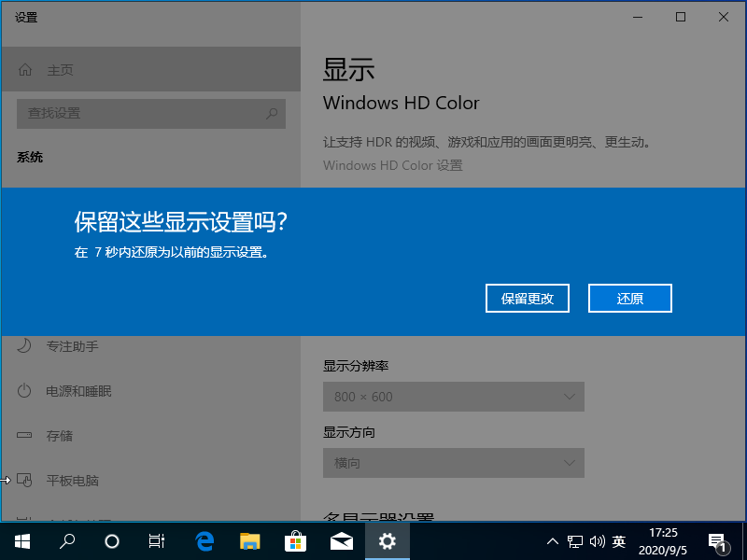Open Task View on the taskbar
The width and height of the screenshot is (747, 560).
(157, 540)
